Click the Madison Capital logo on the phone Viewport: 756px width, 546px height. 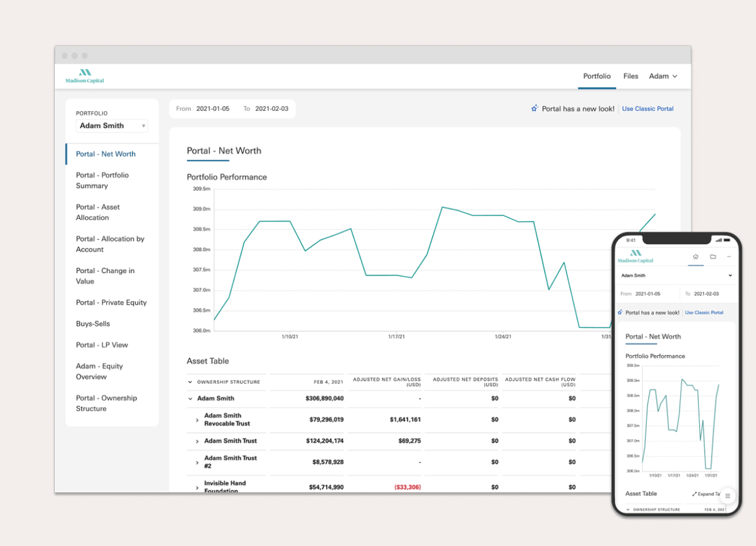point(635,256)
